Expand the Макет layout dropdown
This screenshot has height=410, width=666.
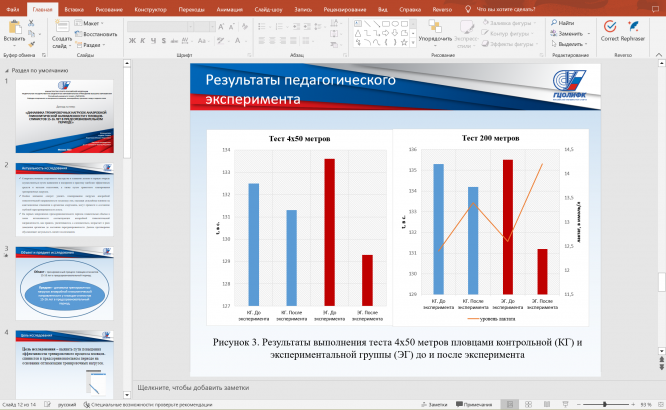click(91, 21)
